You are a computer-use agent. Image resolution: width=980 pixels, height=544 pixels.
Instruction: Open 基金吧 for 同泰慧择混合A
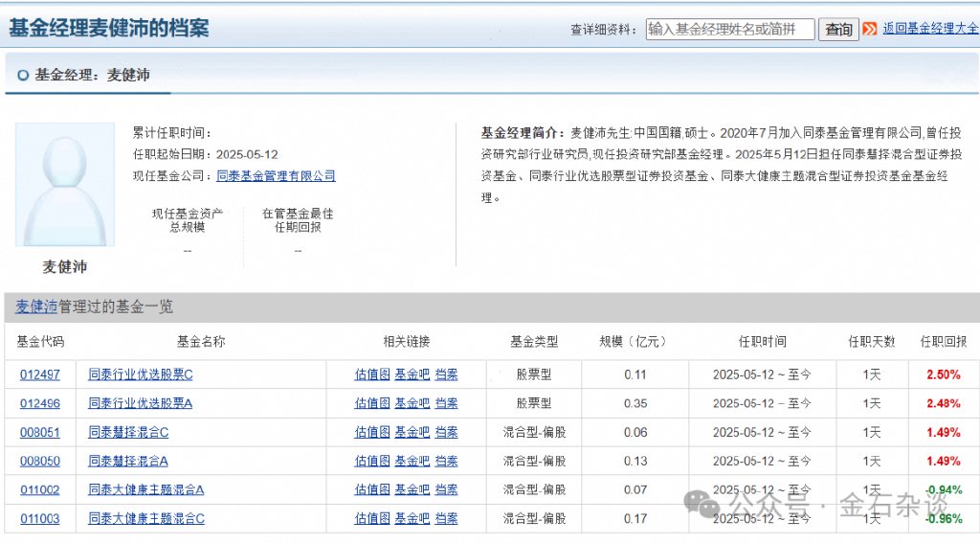pos(412,461)
